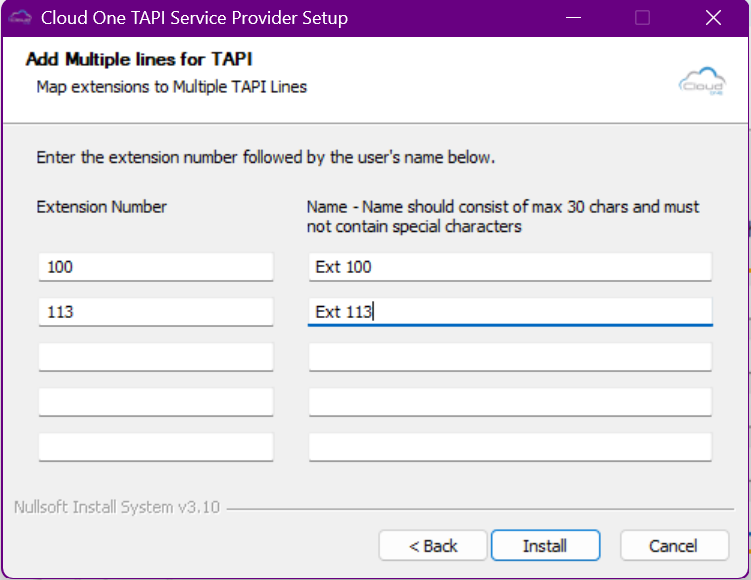Click the Nullsoft Install System v3.10 label

coord(116,507)
